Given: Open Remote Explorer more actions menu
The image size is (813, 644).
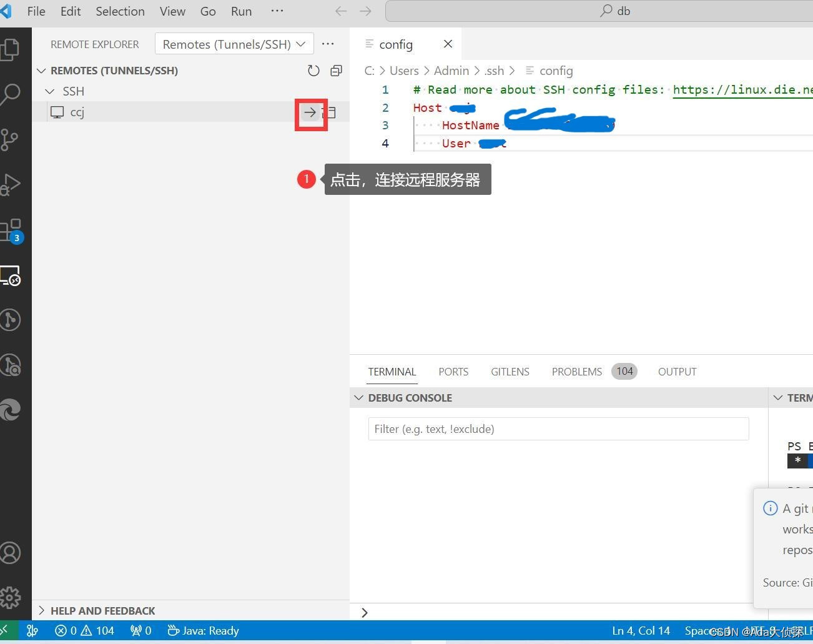Looking at the screenshot, I should [328, 44].
